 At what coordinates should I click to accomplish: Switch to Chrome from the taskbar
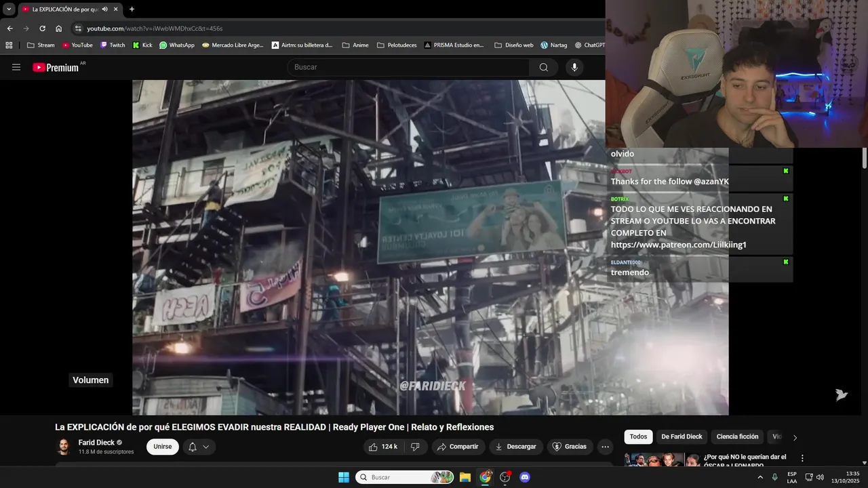tap(485, 477)
